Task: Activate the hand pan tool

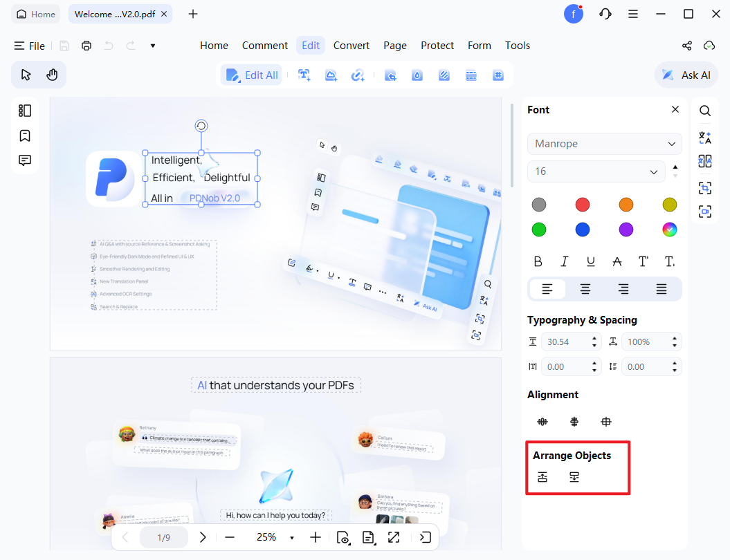Action: [52, 75]
